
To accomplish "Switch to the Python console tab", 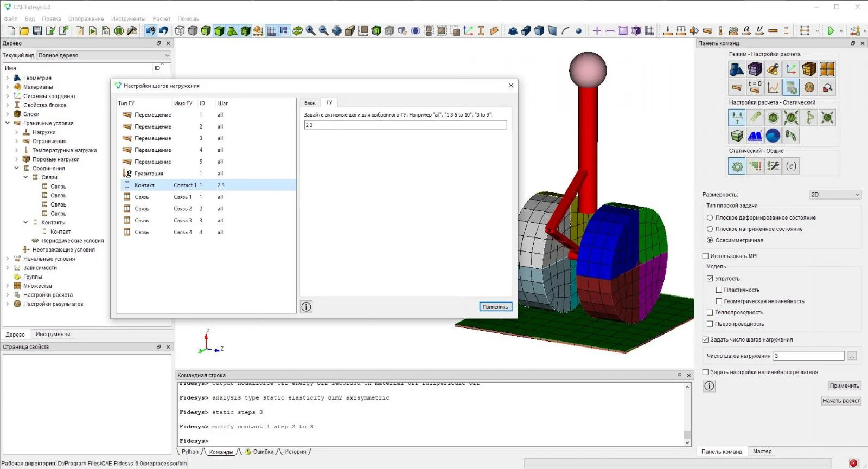I will [190, 452].
